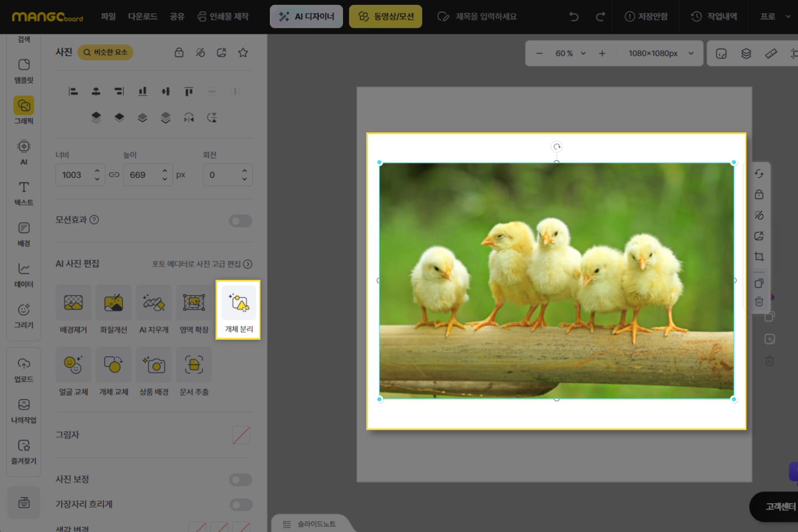
Task: Click the crop icon beside the image
Action: point(759,257)
